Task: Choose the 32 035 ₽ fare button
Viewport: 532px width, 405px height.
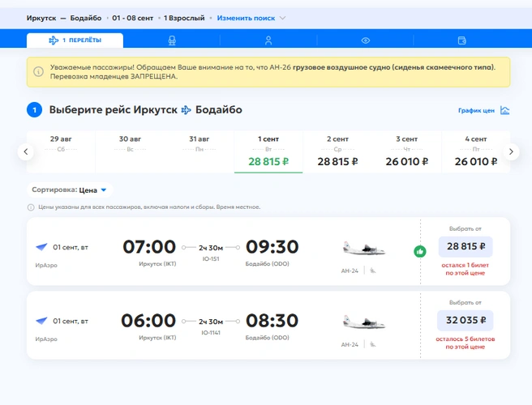Action: click(466, 320)
